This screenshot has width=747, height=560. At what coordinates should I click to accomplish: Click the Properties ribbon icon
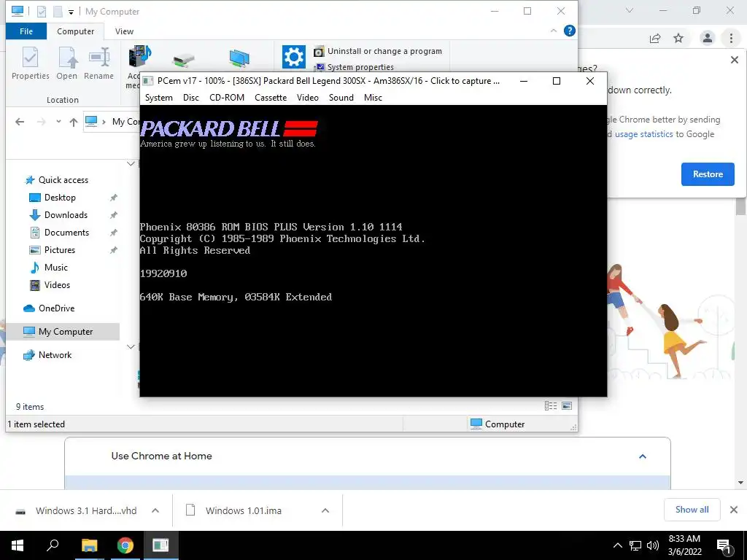tap(31, 63)
